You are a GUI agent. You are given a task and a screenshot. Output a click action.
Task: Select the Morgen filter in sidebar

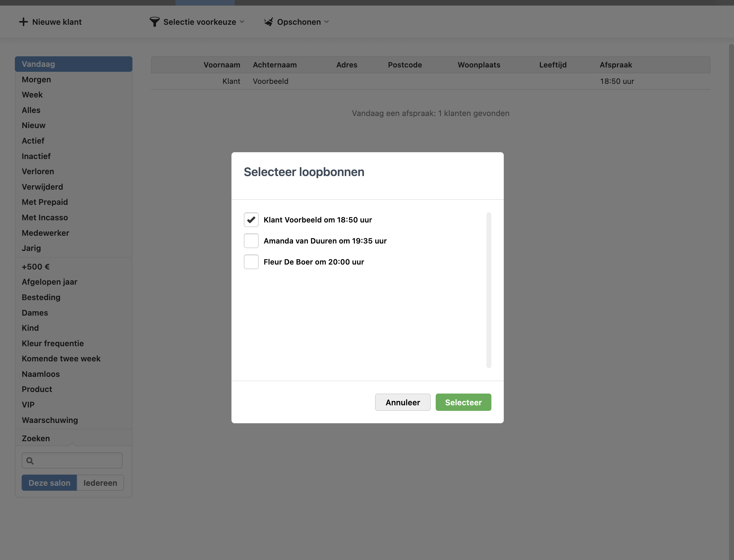point(36,79)
